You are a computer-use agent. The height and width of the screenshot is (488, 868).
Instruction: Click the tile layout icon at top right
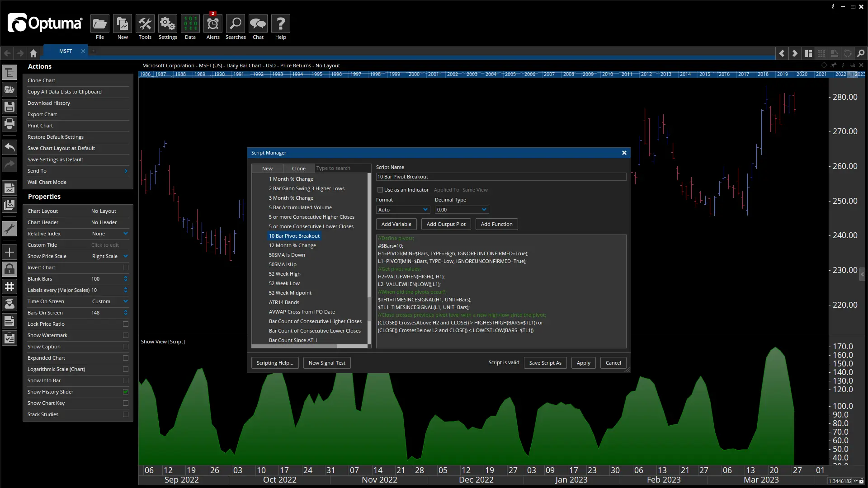[808, 53]
